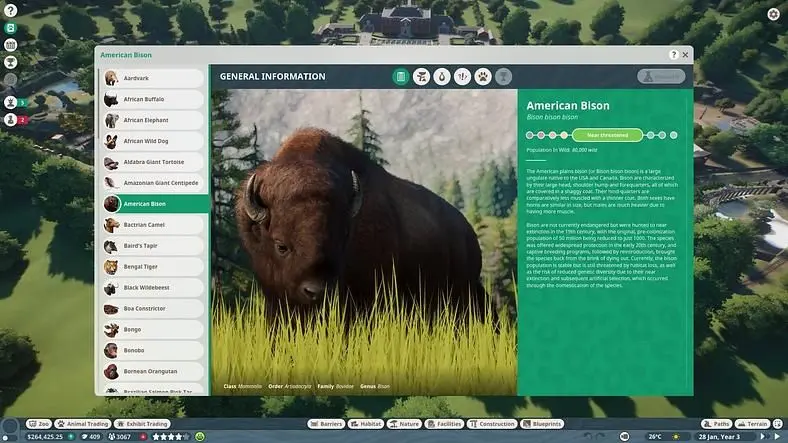788x443 pixels.
Task: Open the Exhibit Trading menu
Action: [x=142, y=424]
